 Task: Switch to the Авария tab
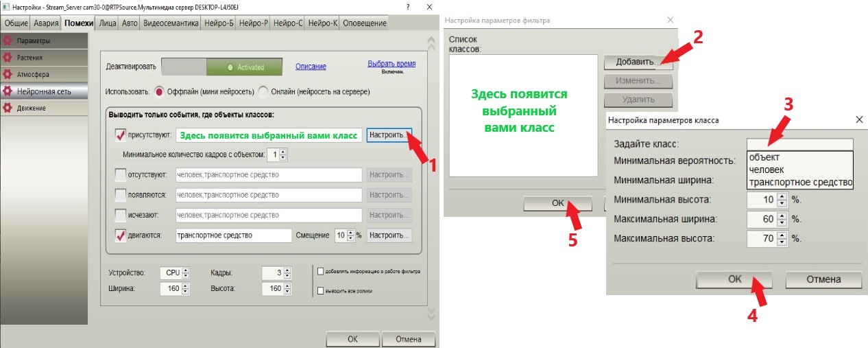(x=47, y=23)
